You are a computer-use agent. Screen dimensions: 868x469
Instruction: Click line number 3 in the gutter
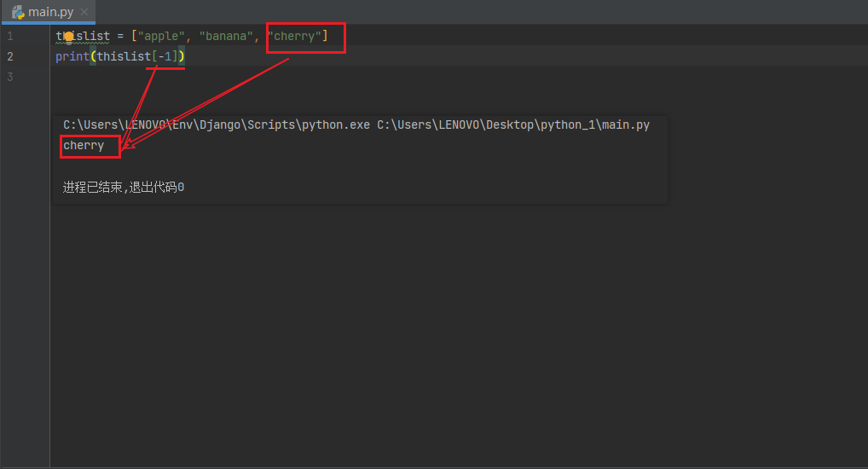point(10,77)
